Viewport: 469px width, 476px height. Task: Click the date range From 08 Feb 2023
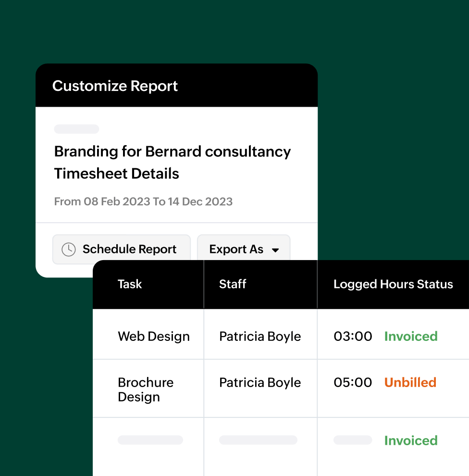pyautogui.click(x=143, y=201)
